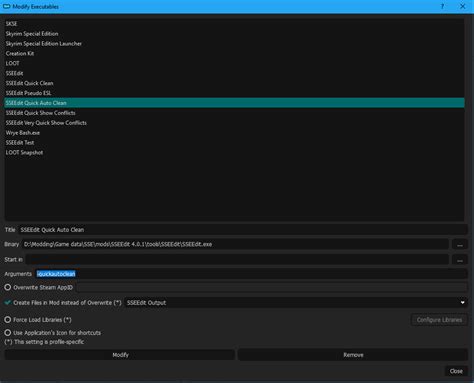
Task: Click the Binary path field
Action: pos(235,244)
